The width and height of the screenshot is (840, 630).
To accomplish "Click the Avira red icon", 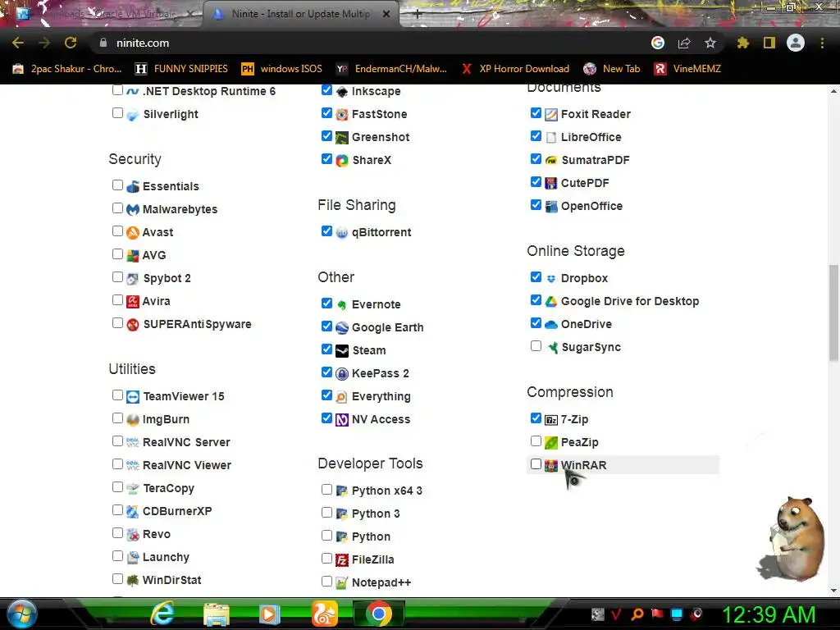I will (133, 302).
